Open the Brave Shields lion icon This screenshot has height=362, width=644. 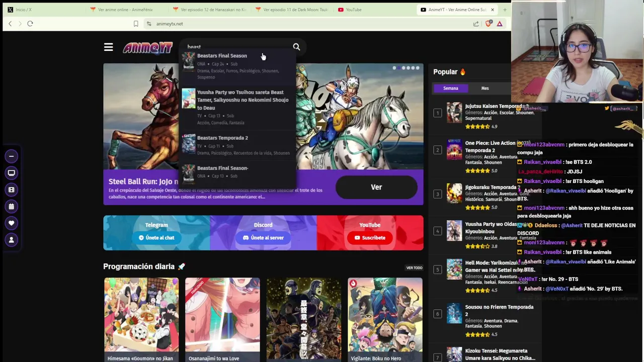488,24
